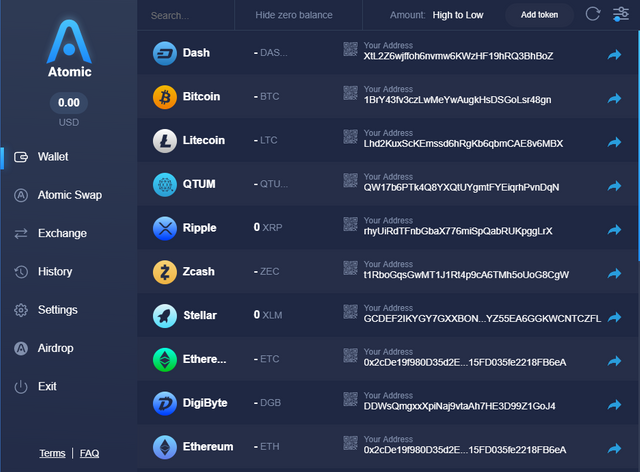640x472 pixels.
Task: Select the Zcash address t1RboGqsGw...
Action: (466, 275)
